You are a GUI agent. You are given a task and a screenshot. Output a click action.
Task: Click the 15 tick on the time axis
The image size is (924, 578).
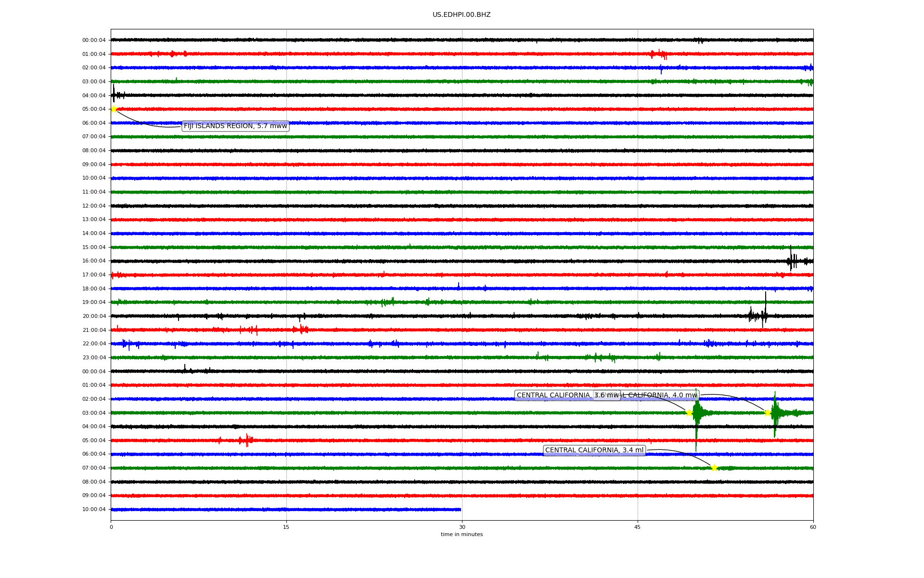[286, 527]
